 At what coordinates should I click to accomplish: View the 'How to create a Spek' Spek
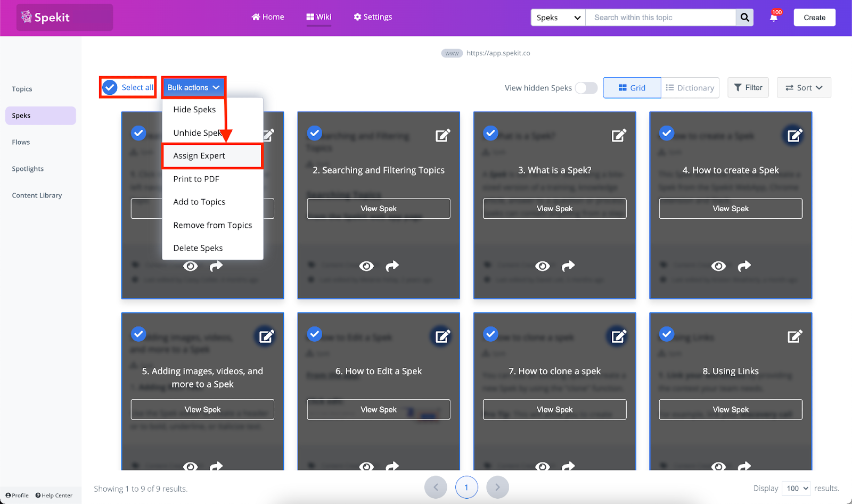point(731,209)
